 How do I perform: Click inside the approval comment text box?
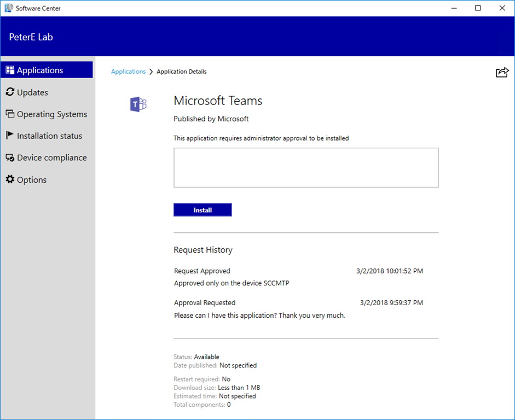click(x=306, y=167)
